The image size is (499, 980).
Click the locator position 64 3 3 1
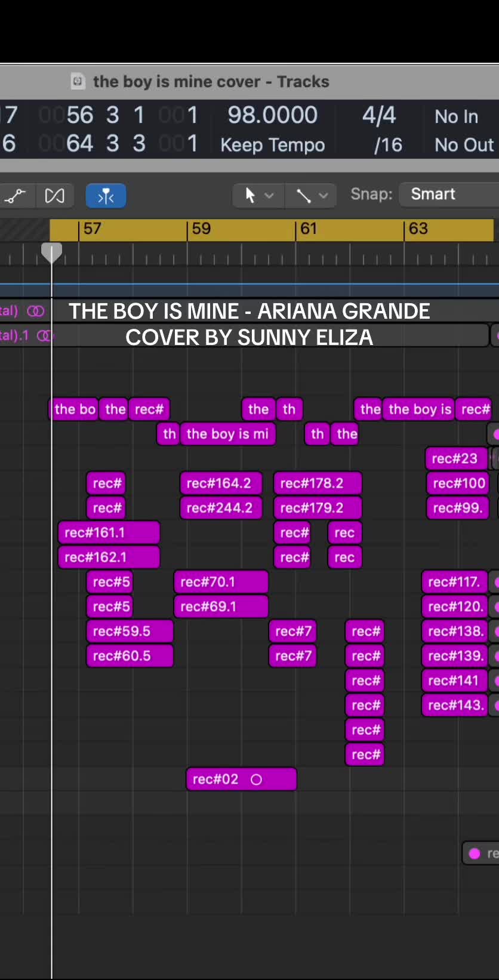click(118, 143)
